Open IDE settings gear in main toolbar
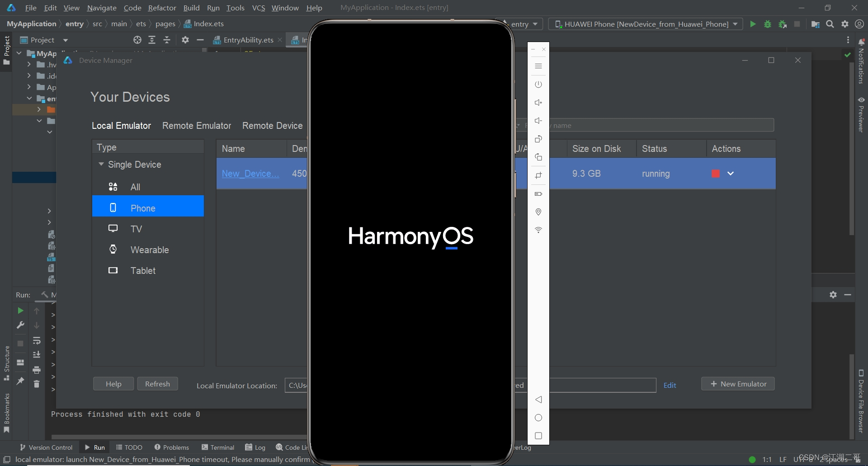This screenshot has height=466, width=868. (845, 24)
